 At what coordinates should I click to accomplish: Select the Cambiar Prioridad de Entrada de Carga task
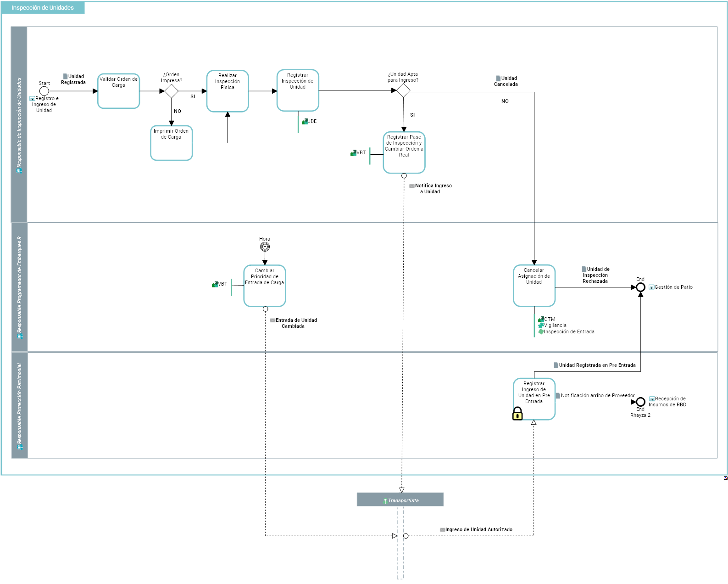pos(265,286)
